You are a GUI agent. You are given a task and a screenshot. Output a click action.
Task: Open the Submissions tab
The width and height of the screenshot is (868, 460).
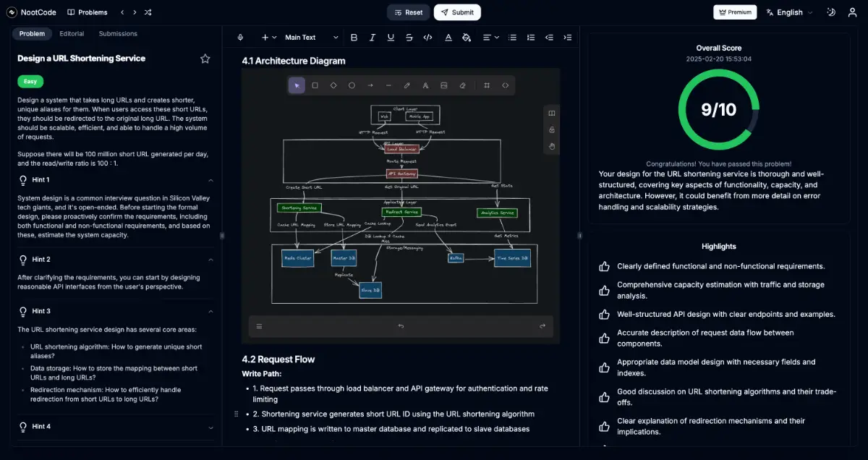click(x=118, y=34)
